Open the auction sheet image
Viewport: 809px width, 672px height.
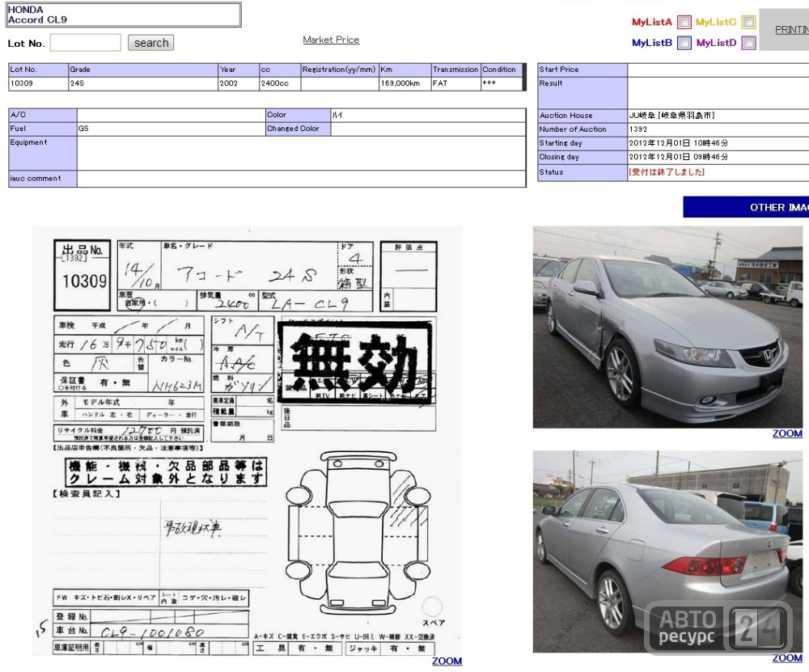[247, 441]
